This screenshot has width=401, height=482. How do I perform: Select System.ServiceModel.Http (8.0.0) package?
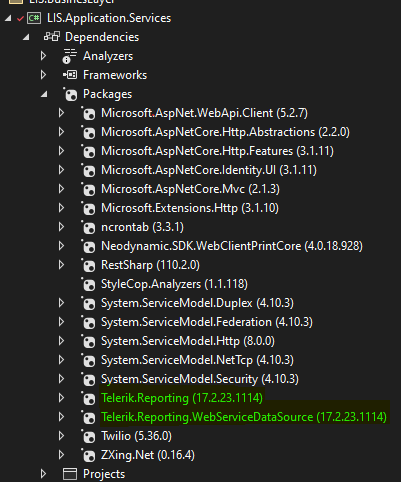click(188, 341)
